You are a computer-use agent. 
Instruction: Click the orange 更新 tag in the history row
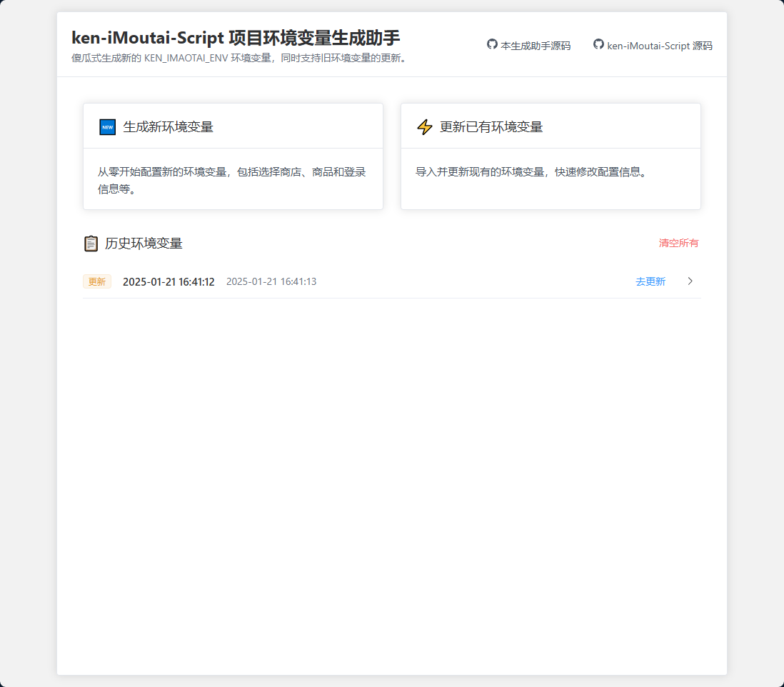point(97,281)
